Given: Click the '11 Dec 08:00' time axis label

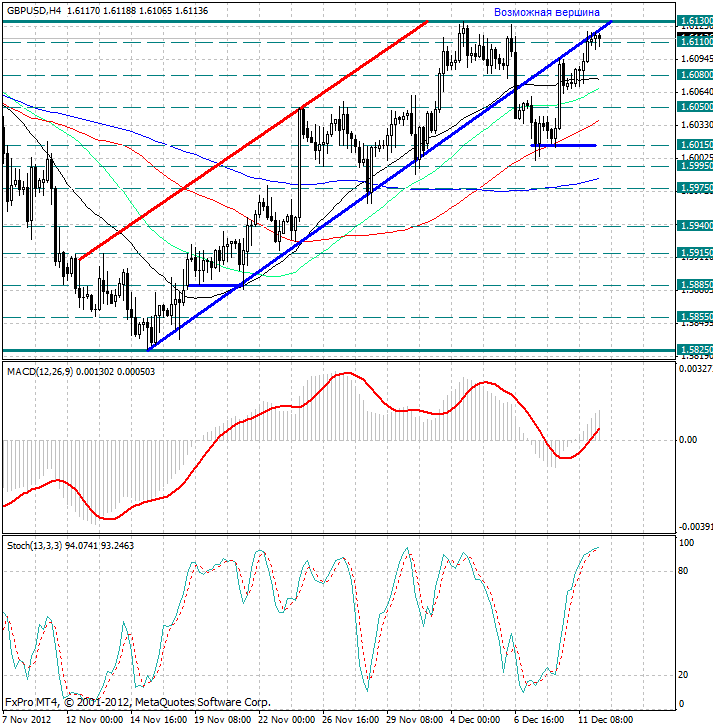Looking at the screenshot, I should click(606, 719).
